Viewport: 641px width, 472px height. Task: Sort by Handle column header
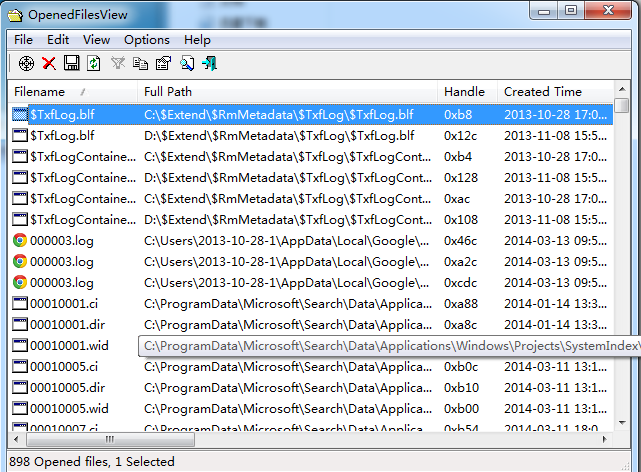pos(468,92)
